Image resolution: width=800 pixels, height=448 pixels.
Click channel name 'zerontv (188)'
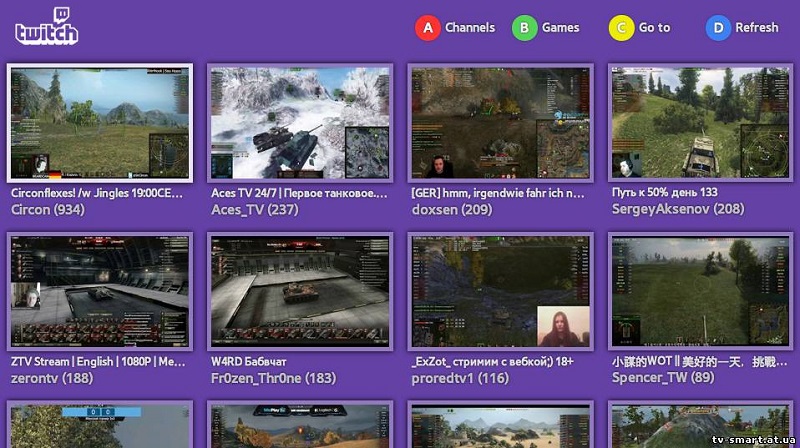click(x=52, y=378)
